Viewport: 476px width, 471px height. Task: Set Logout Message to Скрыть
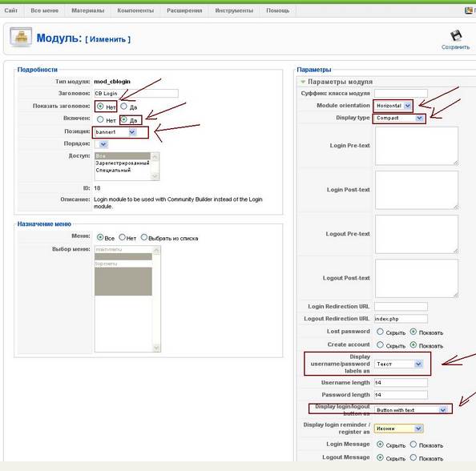tap(380, 457)
